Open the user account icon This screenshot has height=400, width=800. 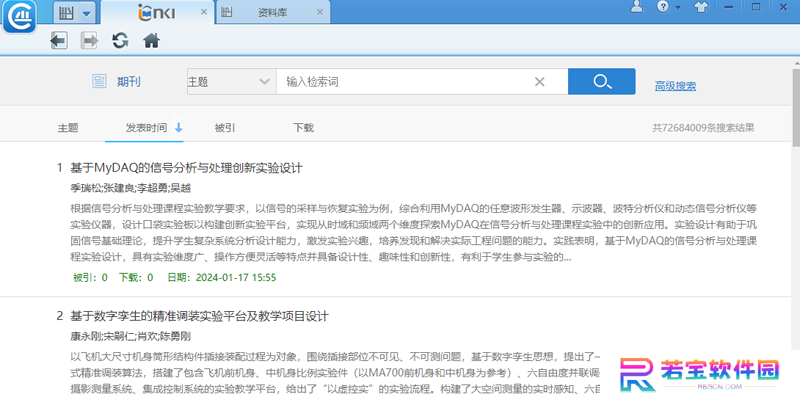point(637,7)
